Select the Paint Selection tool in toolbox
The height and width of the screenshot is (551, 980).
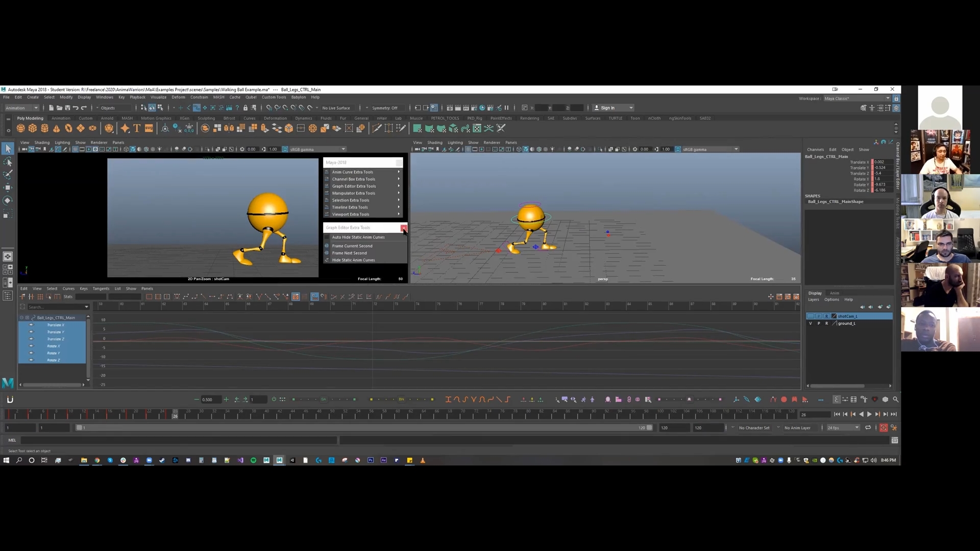click(x=8, y=174)
